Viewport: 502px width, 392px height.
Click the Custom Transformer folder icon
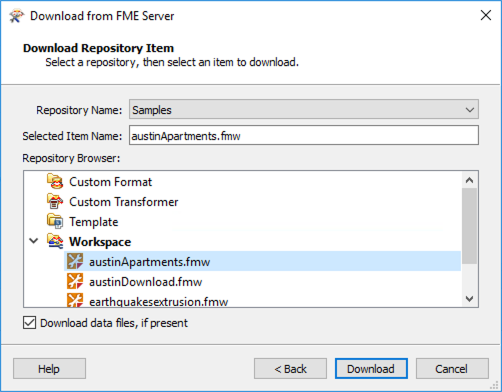(x=55, y=201)
